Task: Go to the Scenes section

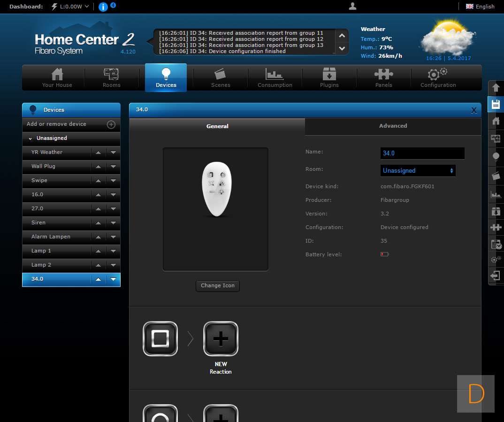Action: pyautogui.click(x=221, y=78)
